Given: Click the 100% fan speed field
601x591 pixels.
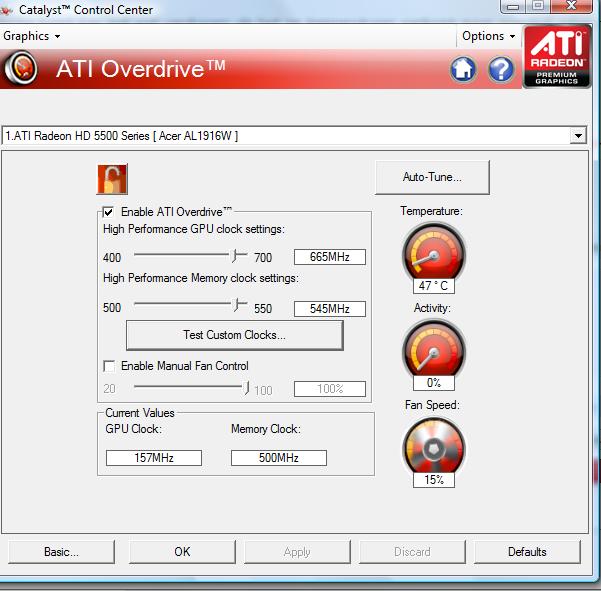Looking at the screenshot, I should 330,389.
